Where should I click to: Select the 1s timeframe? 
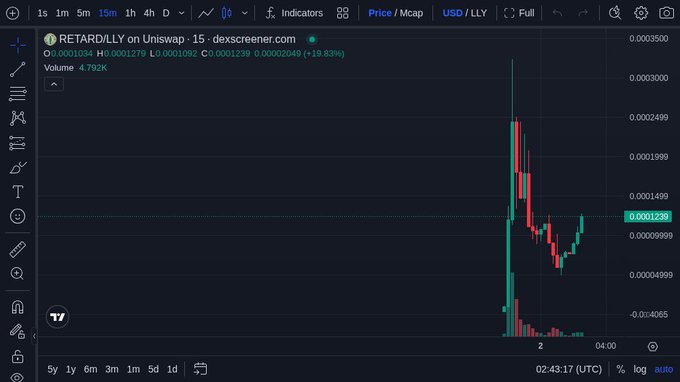coord(42,13)
